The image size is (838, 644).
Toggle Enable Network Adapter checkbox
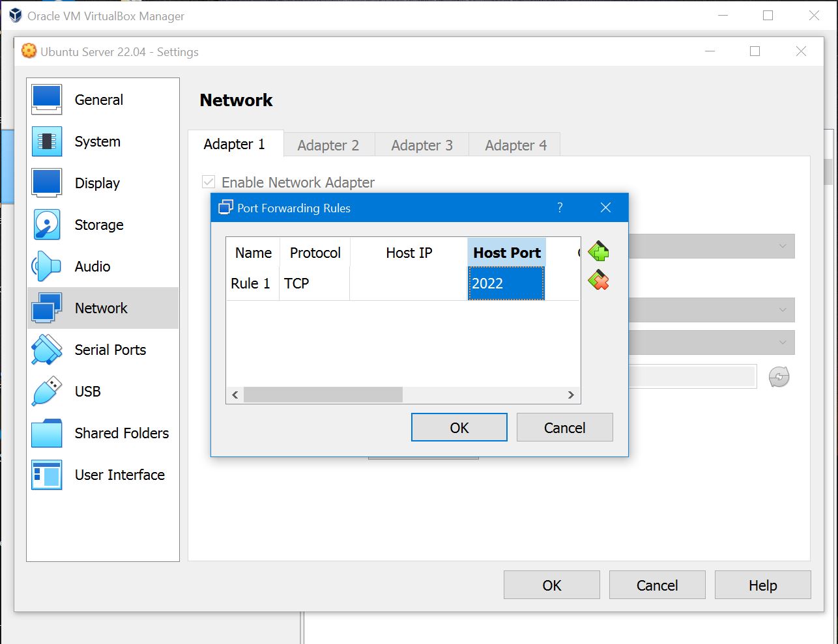[x=209, y=182]
